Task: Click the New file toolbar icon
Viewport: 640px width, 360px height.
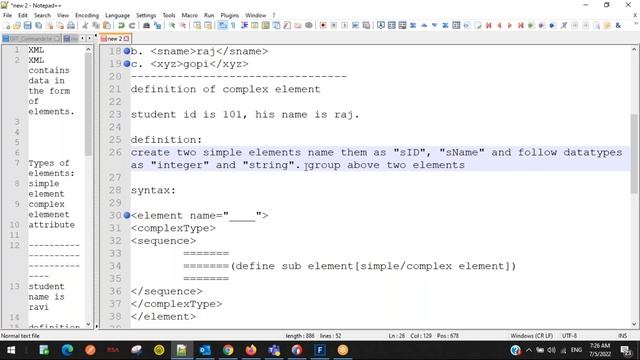Action: pyautogui.click(x=7, y=25)
